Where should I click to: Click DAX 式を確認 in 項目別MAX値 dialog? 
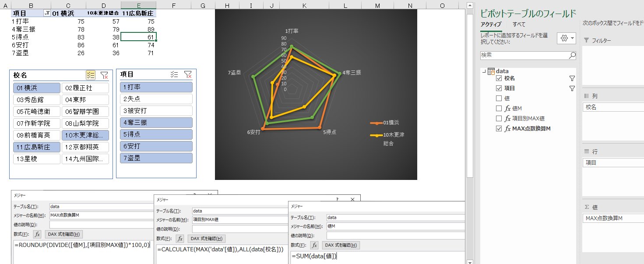pyautogui.click(x=206, y=239)
